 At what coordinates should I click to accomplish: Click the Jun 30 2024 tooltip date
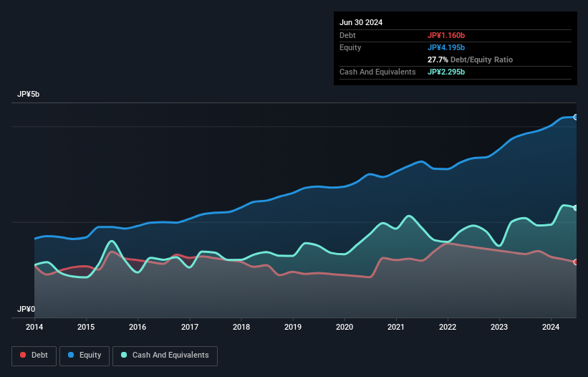coord(361,22)
